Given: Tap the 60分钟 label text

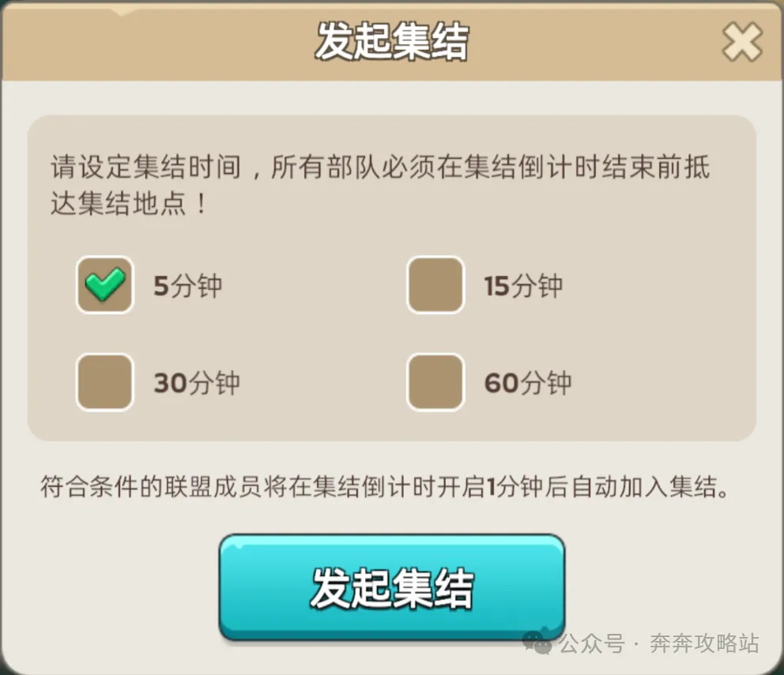Looking at the screenshot, I should [528, 384].
